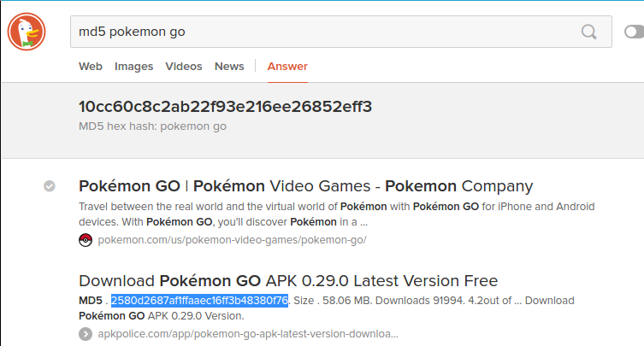This screenshot has width=644, height=346.
Task: Select the Answer tab
Action: (287, 66)
